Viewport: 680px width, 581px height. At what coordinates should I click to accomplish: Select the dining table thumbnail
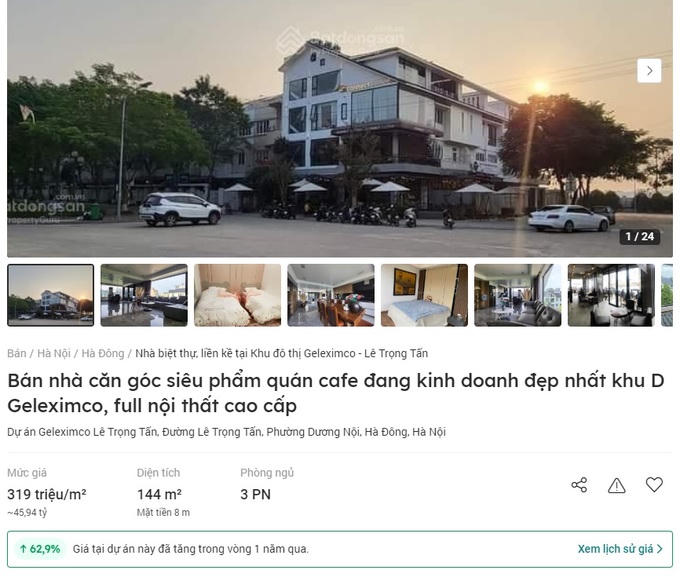(x=331, y=295)
